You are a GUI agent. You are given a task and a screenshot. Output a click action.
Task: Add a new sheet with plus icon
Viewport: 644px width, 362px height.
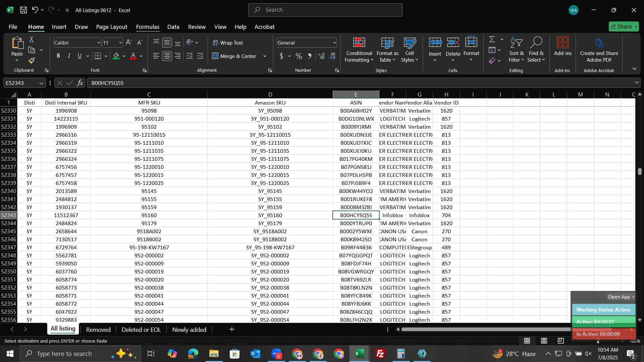coord(232,329)
